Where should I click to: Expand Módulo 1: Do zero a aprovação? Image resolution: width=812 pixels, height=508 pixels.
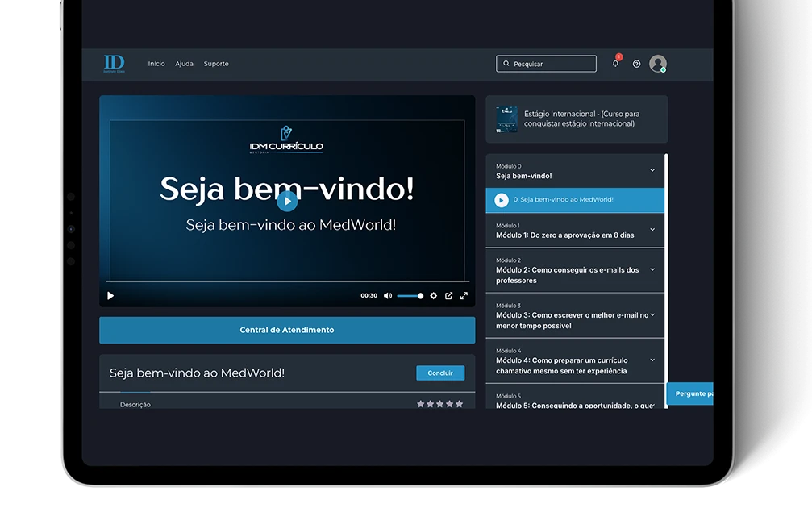click(652, 230)
